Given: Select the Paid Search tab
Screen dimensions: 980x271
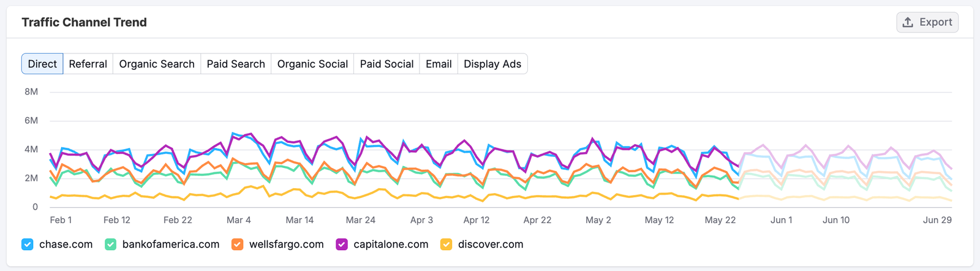Looking at the screenshot, I should (x=236, y=64).
